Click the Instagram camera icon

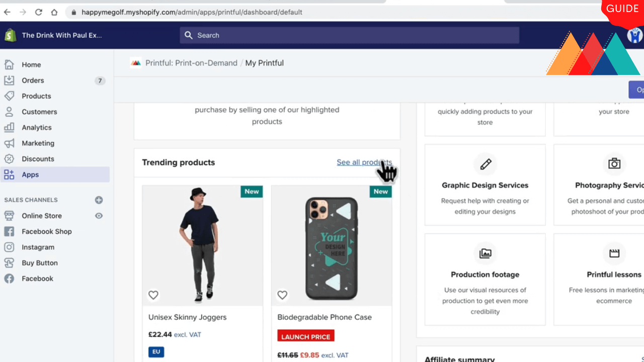tap(9, 247)
